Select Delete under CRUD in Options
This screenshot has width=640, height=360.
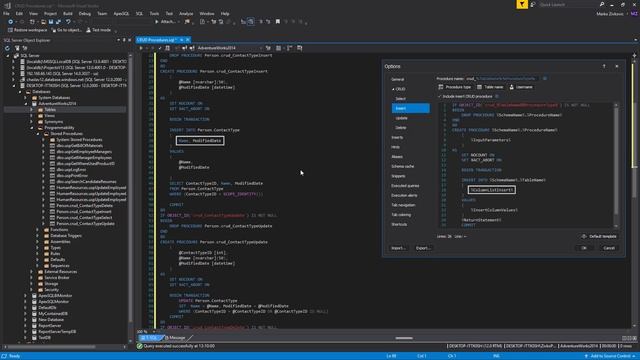[401, 128]
